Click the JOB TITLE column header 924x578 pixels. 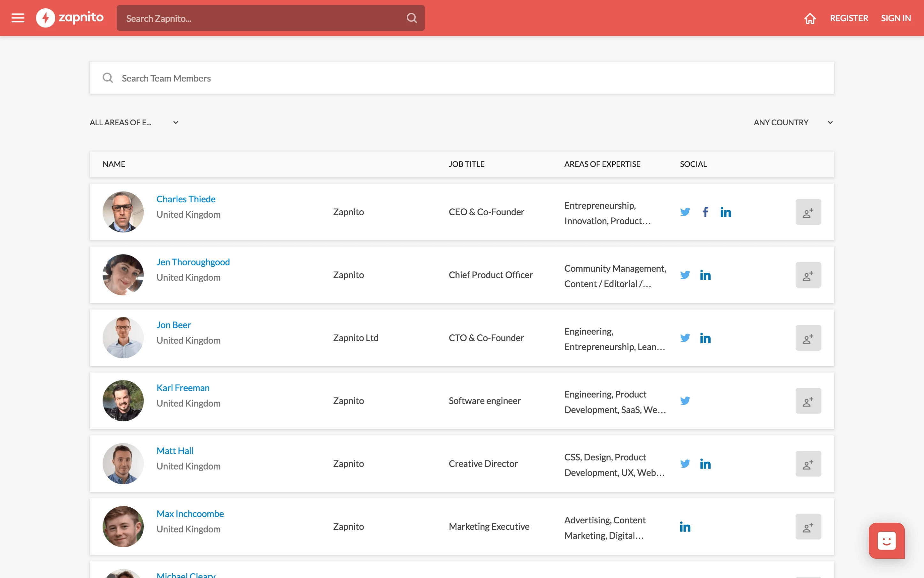[466, 164]
